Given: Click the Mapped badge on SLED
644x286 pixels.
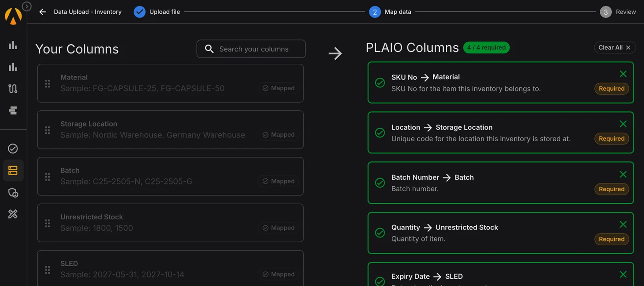Looking at the screenshot, I should point(278,275).
